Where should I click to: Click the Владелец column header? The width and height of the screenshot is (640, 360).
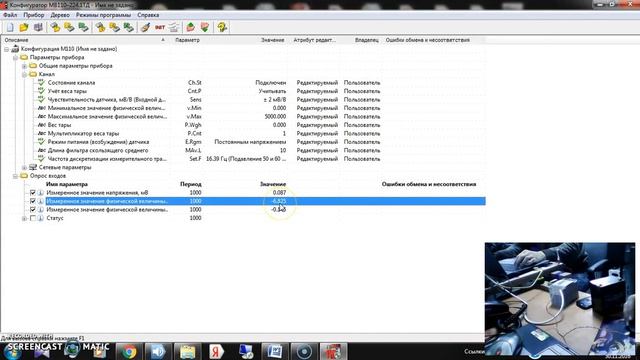[367, 40]
